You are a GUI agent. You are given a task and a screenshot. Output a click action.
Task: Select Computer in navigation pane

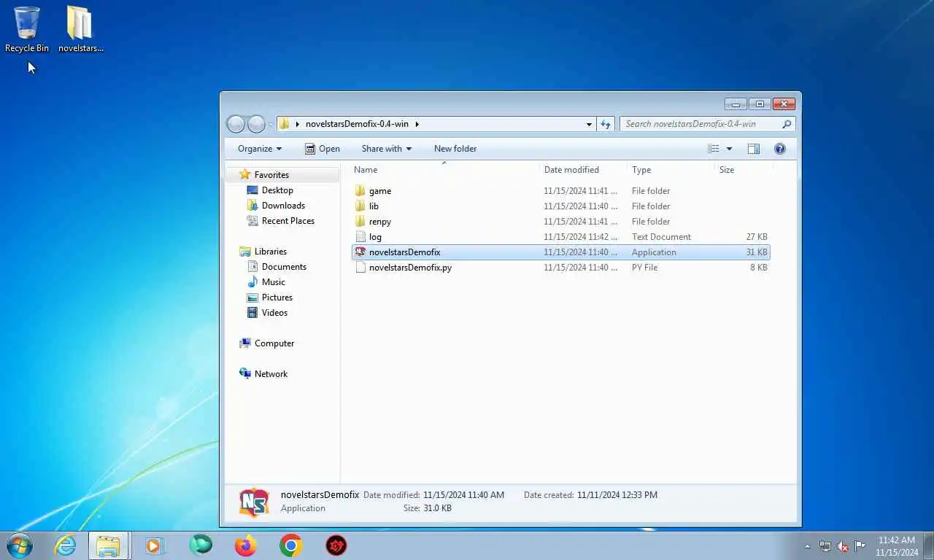coord(274,343)
